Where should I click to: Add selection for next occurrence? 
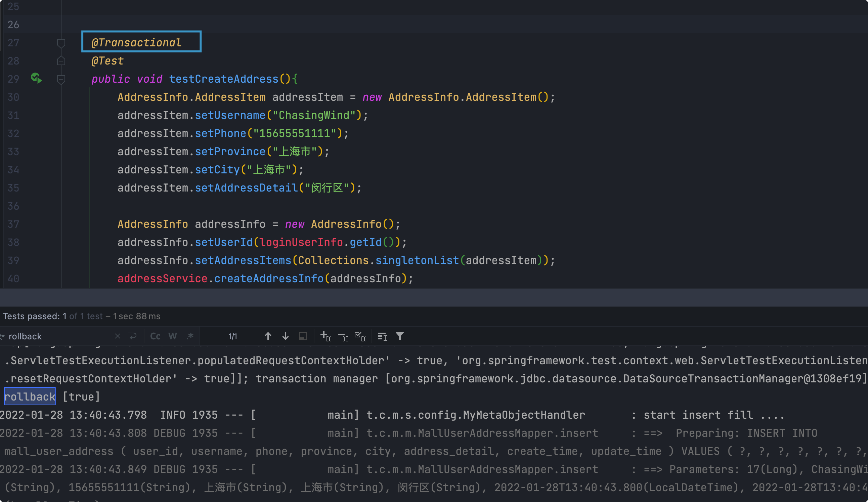pos(325,336)
